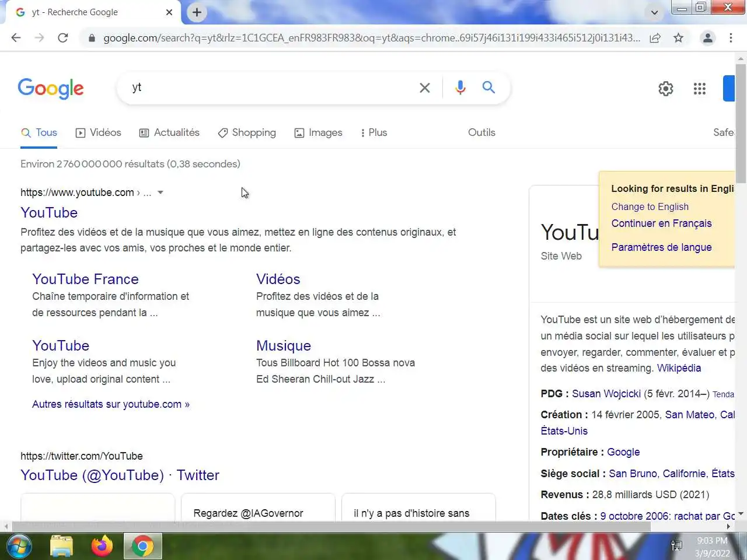Screen dimensions: 747x560
Task: Open Wikipédia link in knowledge panel
Action: pyautogui.click(x=679, y=368)
